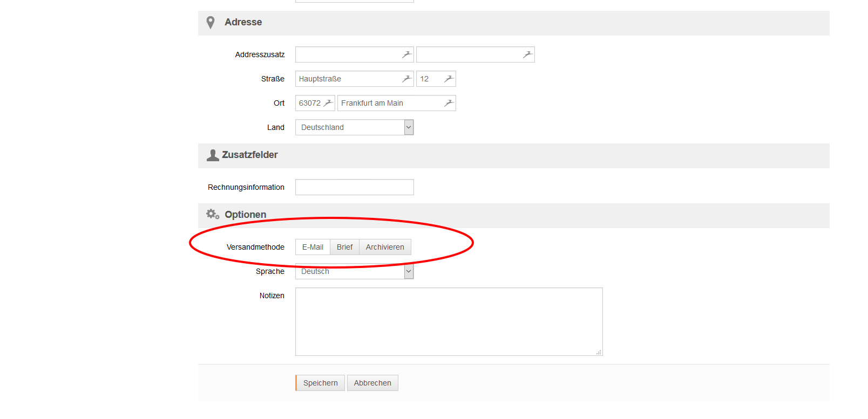The width and height of the screenshot is (868, 419).
Task: Click pin icon in first Addresszusatz field
Action: [x=407, y=54]
